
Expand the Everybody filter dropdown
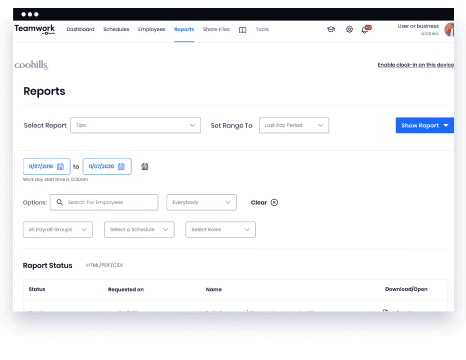[201, 202]
